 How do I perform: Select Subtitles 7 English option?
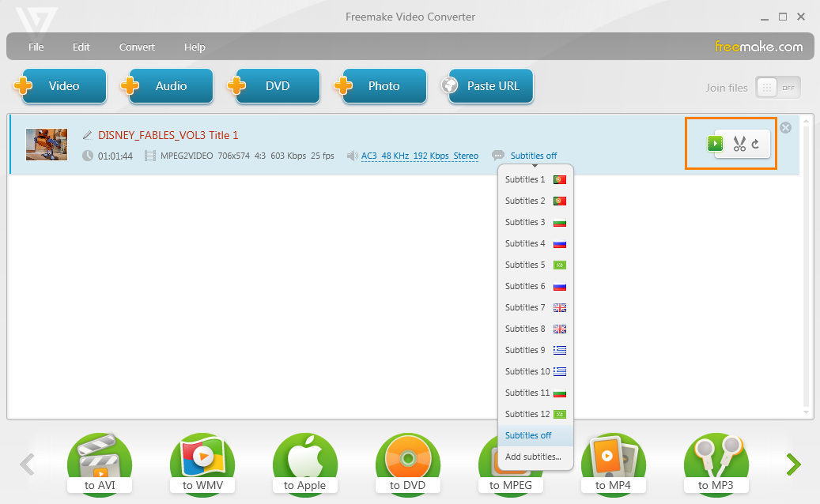click(x=535, y=307)
